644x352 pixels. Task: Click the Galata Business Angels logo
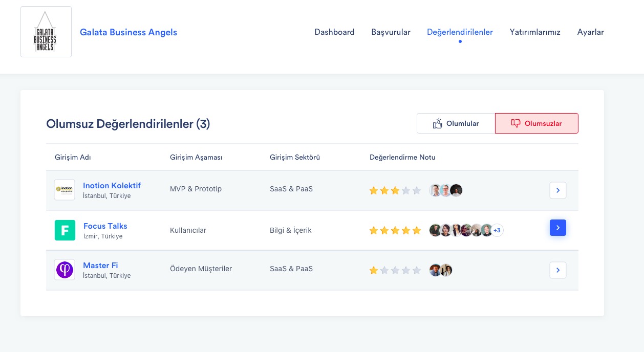click(x=46, y=32)
